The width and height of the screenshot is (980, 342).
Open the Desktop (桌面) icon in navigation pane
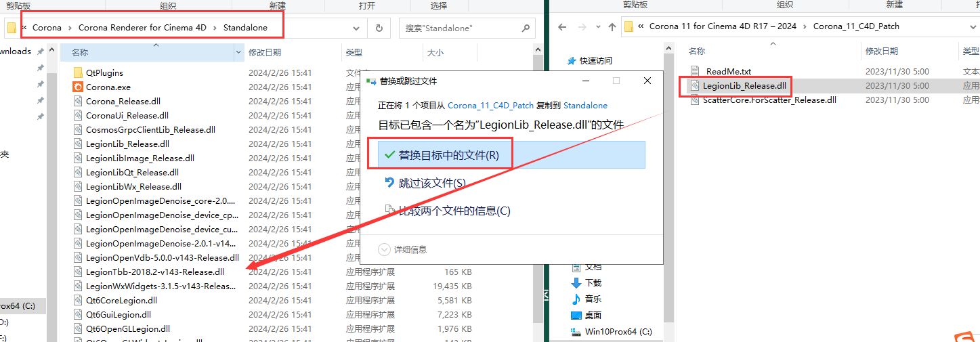pos(576,315)
